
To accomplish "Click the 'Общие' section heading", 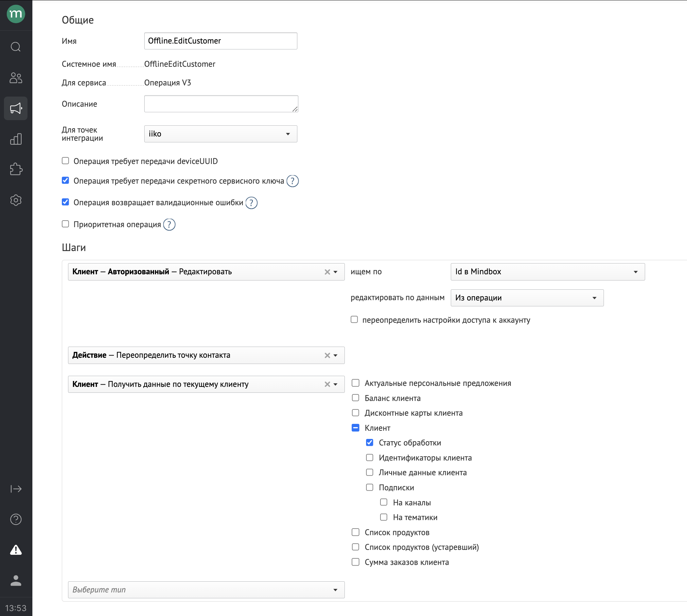I will click(x=78, y=20).
